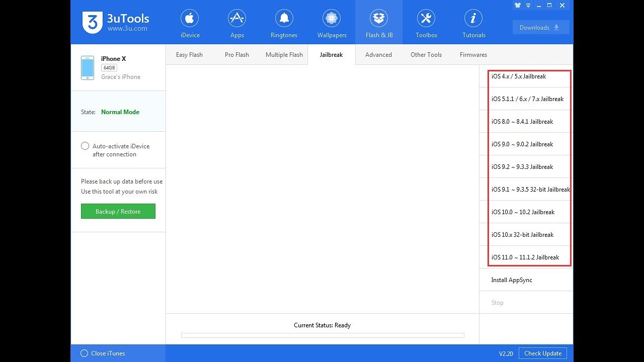Click the Grace's iPhone device name
The height and width of the screenshot is (362, 644).
click(121, 77)
